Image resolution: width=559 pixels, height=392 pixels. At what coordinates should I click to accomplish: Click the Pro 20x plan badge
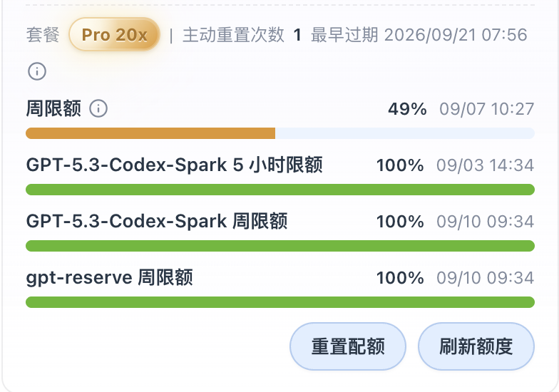tap(114, 34)
